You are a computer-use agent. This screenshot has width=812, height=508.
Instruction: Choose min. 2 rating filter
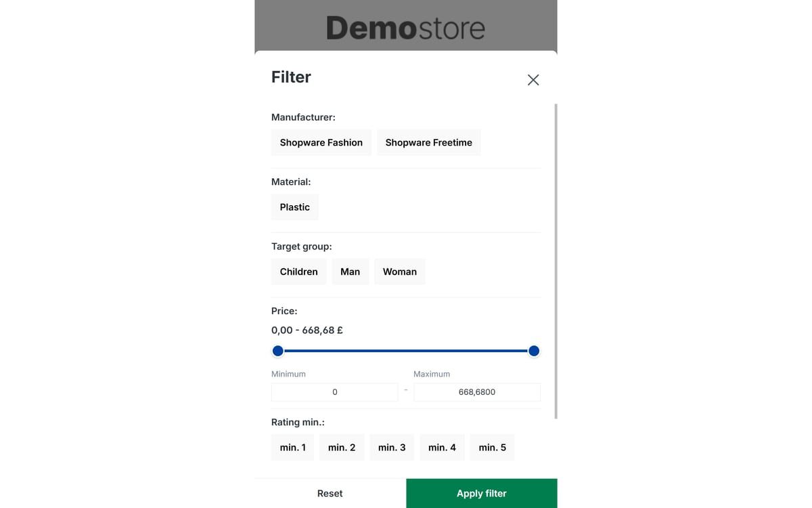coord(342,448)
